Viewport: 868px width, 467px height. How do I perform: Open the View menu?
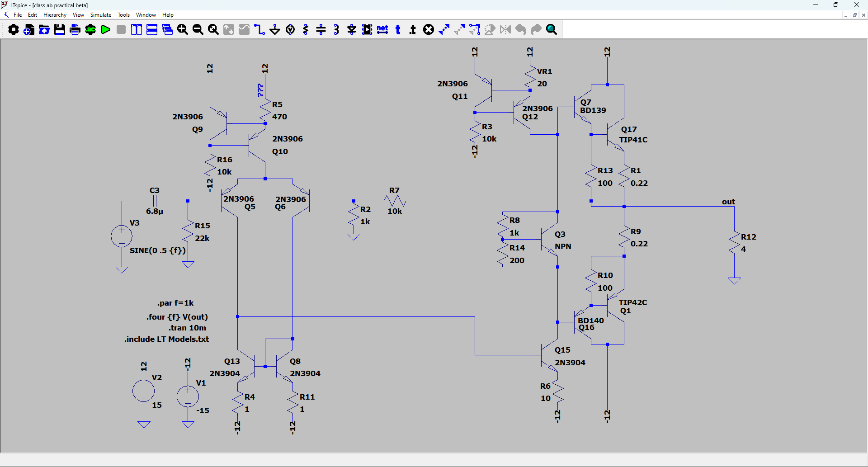78,15
